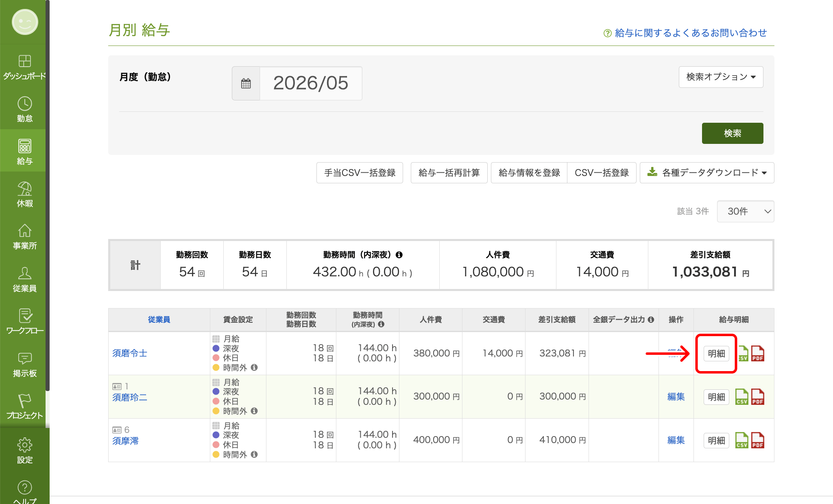Open ワークフロー in the sidebar
833x504 pixels.
click(24, 322)
